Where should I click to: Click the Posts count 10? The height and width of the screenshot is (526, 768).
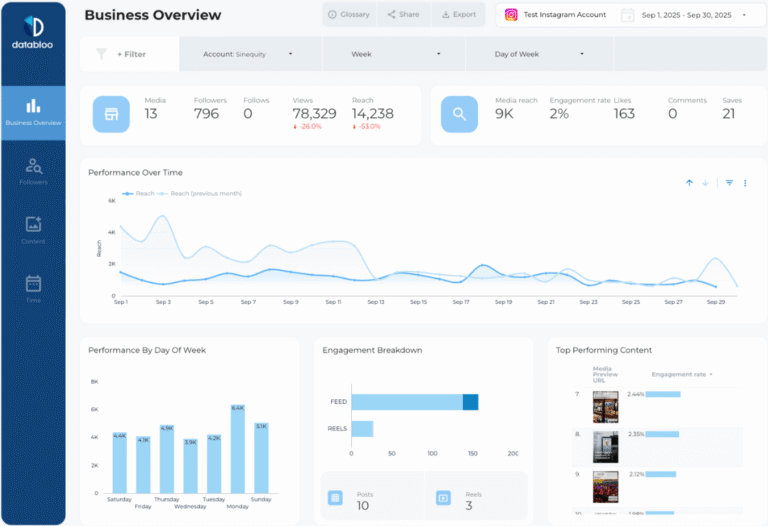point(363,506)
